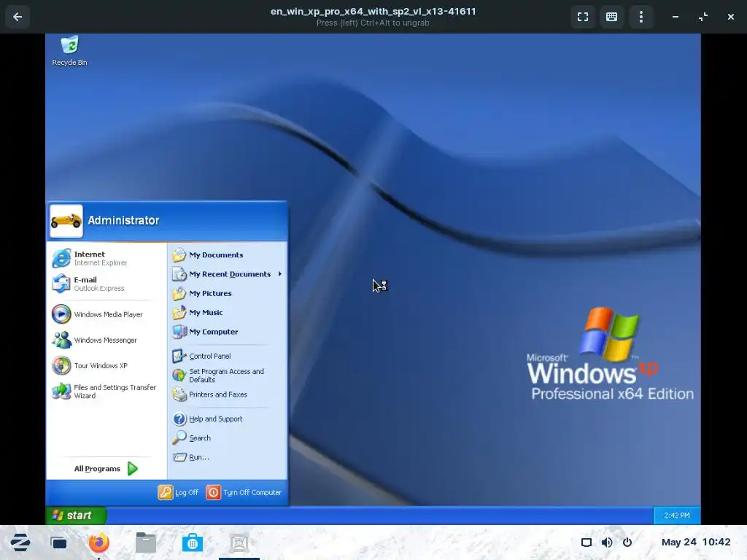Restore the viewer window size

pyautogui.click(x=703, y=17)
